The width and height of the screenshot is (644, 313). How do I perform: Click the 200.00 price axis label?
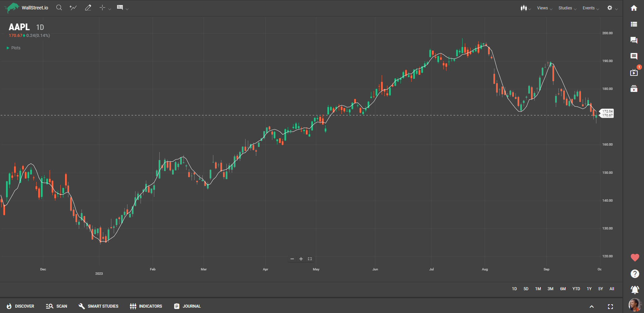tap(607, 33)
